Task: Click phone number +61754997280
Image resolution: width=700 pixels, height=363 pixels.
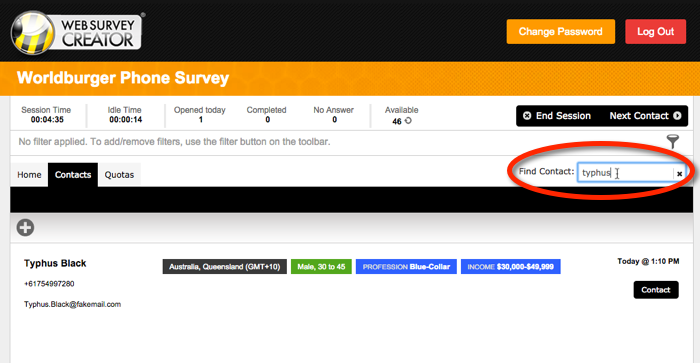Action: (49, 284)
